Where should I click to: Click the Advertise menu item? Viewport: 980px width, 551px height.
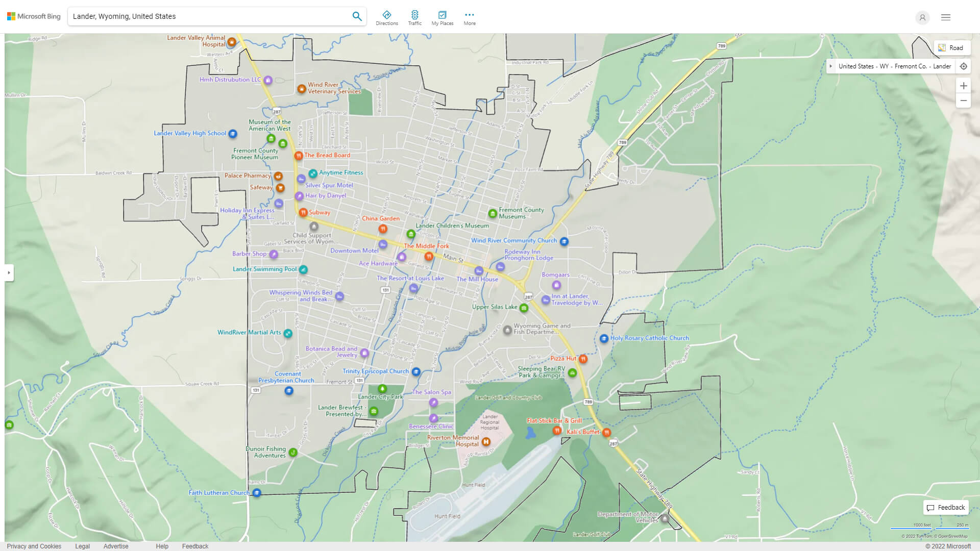116,545
